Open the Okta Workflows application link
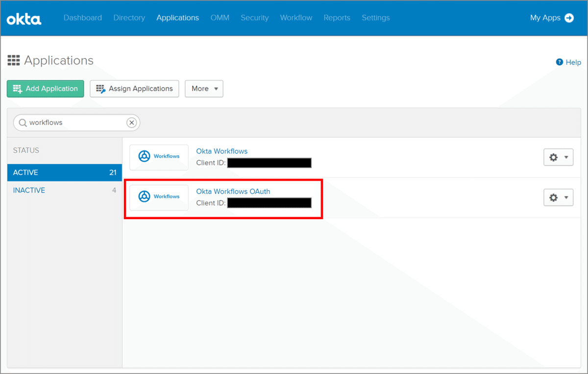This screenshot has width=588, height=374. coord(222,151)
